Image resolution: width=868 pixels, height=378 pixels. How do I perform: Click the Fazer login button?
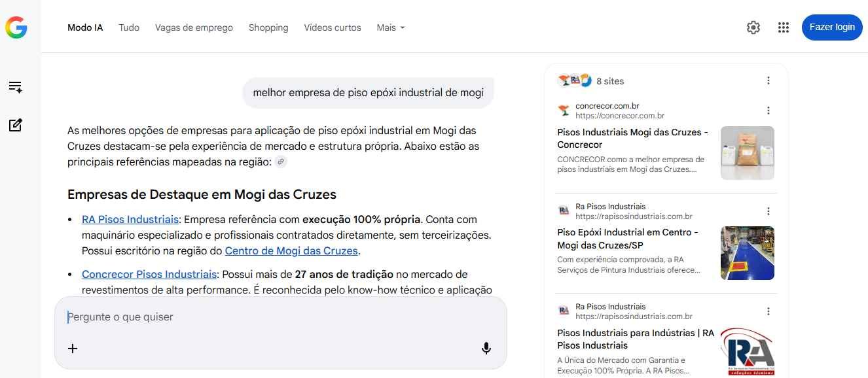click(832, 27)
